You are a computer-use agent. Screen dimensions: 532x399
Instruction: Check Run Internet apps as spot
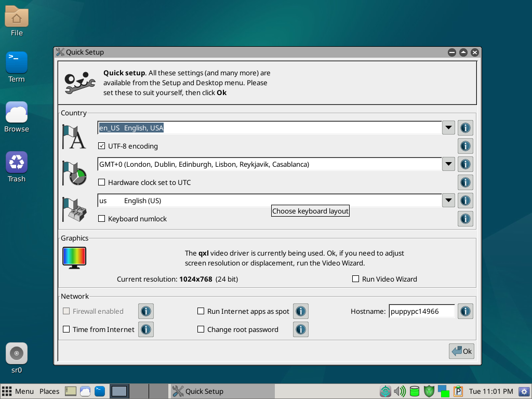pyautogui.click(x=201, y=311)
